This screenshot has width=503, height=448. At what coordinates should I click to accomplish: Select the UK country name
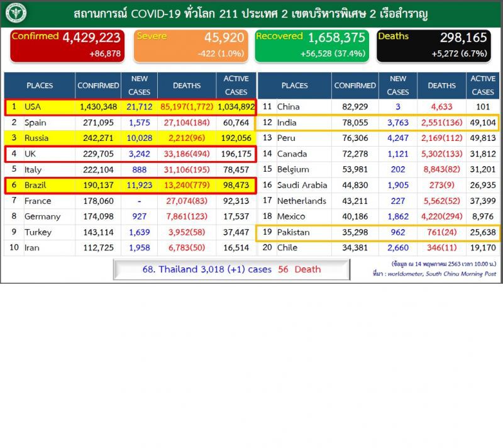pyautogui.click(x=30, y=154)
